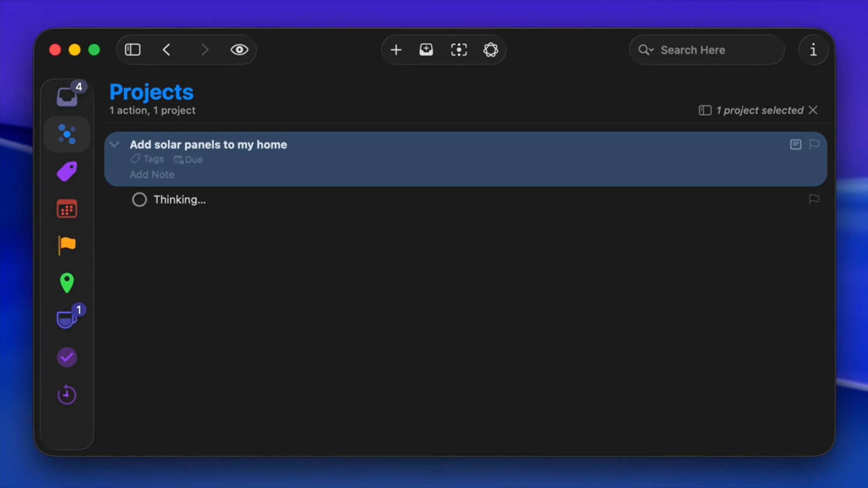
Task: Open the Nearby perspective
Action: [67, 283]
